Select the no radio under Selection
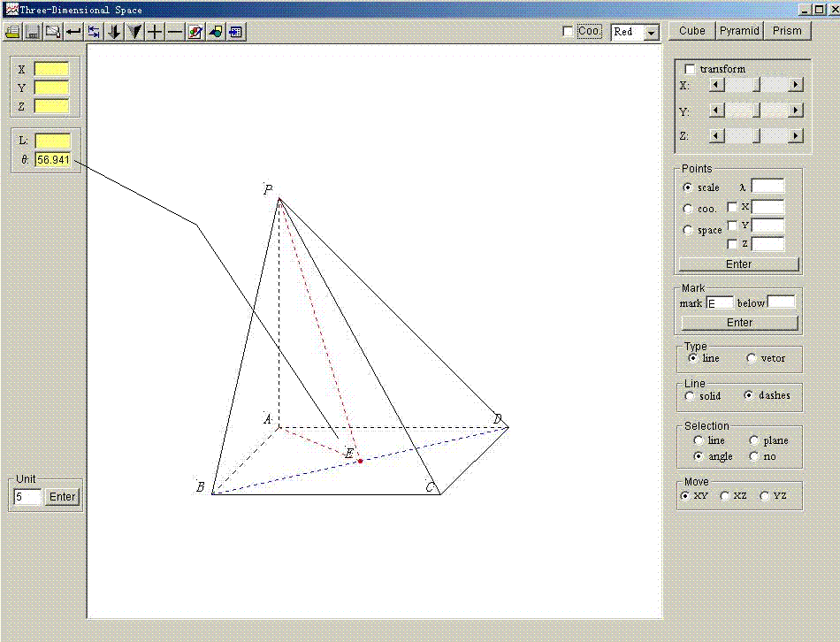Viewport: 840px width, 642px height. click(x=753, y=456)
